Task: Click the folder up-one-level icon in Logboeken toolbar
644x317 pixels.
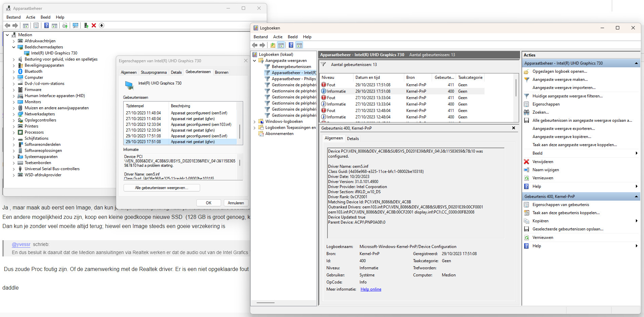Action: point(273,45)
